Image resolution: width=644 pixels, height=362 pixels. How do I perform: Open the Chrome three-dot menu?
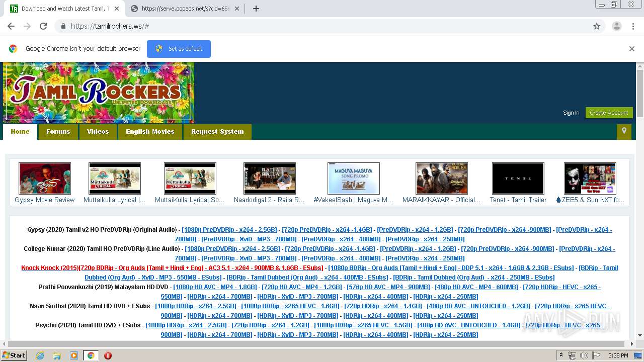coord(633,26)
